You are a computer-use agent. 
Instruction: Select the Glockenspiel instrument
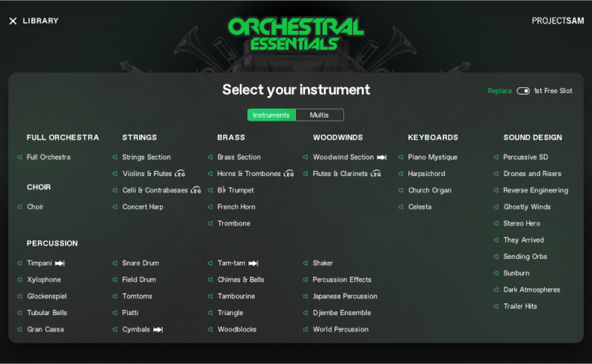tap(47, 297)
